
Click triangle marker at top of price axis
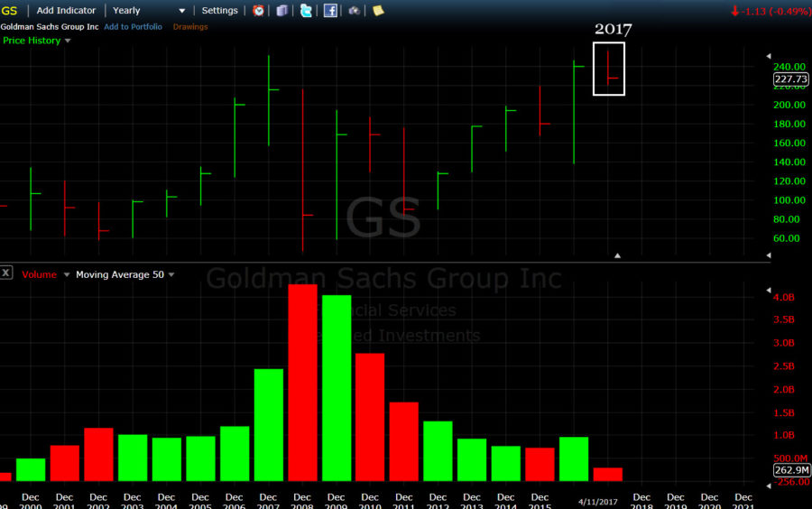769,56
